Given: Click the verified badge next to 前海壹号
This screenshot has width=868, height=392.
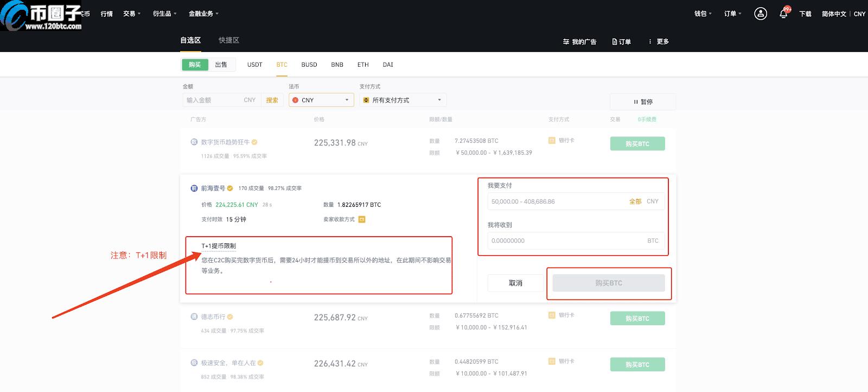Looking at the screenshot, I should point(230,188).
